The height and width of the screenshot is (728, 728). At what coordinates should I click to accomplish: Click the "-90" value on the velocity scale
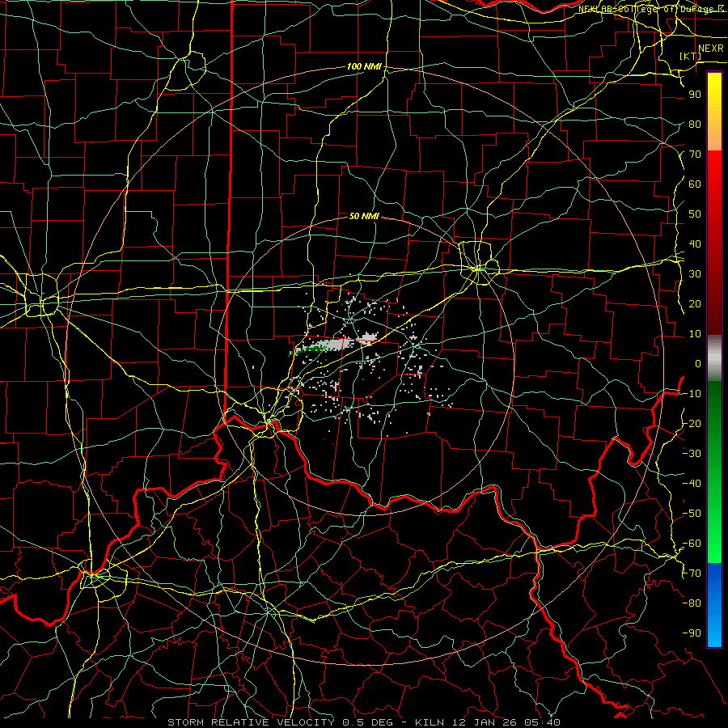[692, 633]
